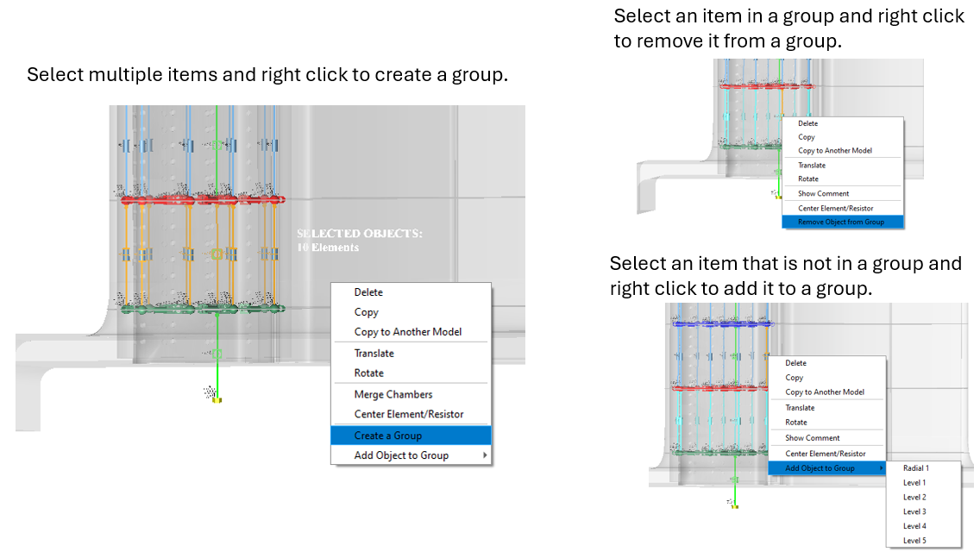980x558 pixels.
Task: Choose Create a Group from context menu
Action: pyautogui.click(x=388, y=436)
